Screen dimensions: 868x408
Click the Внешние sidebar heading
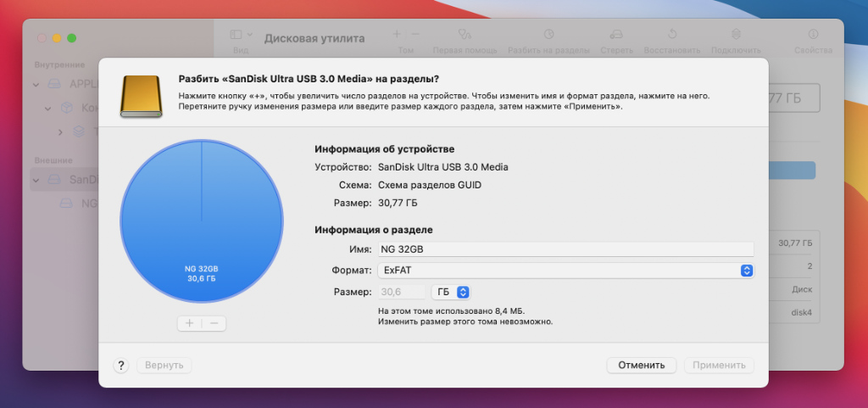53,160
